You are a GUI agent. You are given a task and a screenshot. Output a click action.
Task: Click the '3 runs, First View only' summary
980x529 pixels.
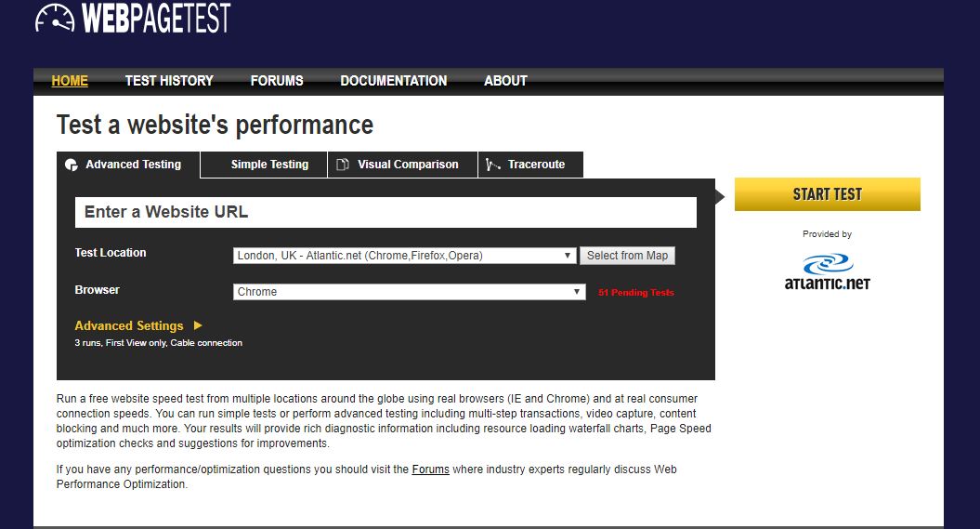[x=158, y=343]
